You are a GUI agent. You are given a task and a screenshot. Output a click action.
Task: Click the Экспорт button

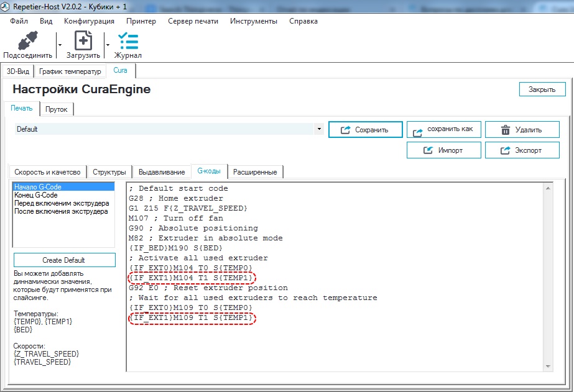[x=521, y=150]
